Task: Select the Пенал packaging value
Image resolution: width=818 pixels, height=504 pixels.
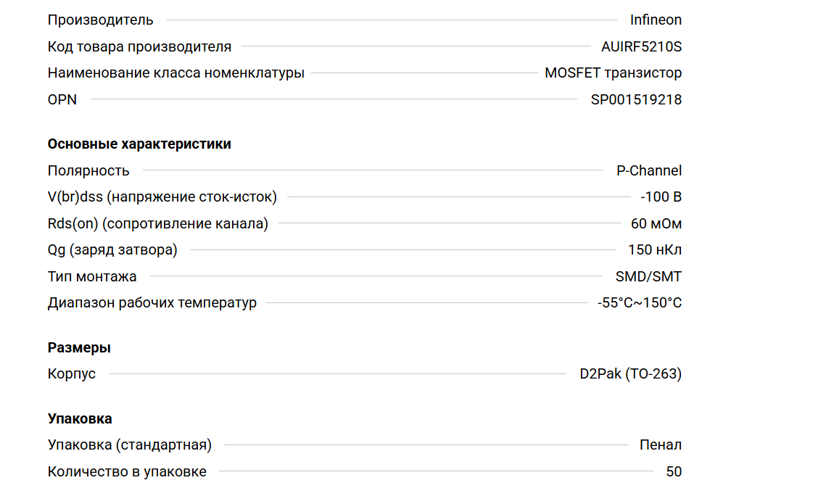Action: 661,445
